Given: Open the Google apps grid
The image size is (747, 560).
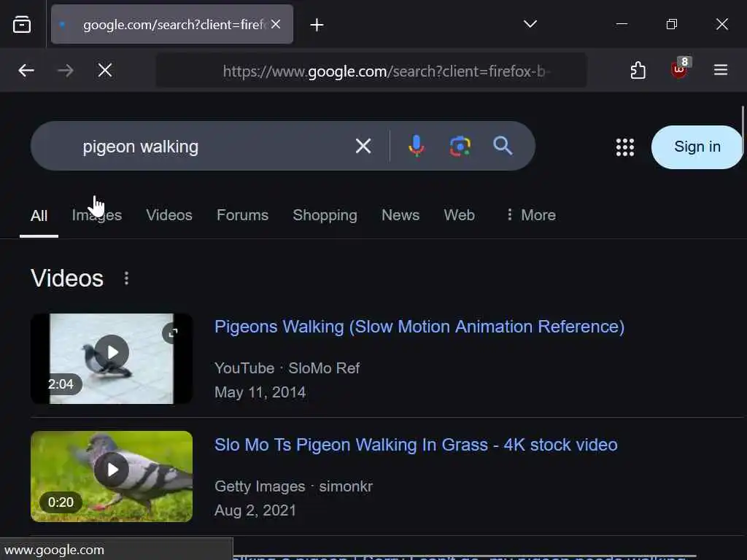Looking at the screenshot, I should point(625,147).
